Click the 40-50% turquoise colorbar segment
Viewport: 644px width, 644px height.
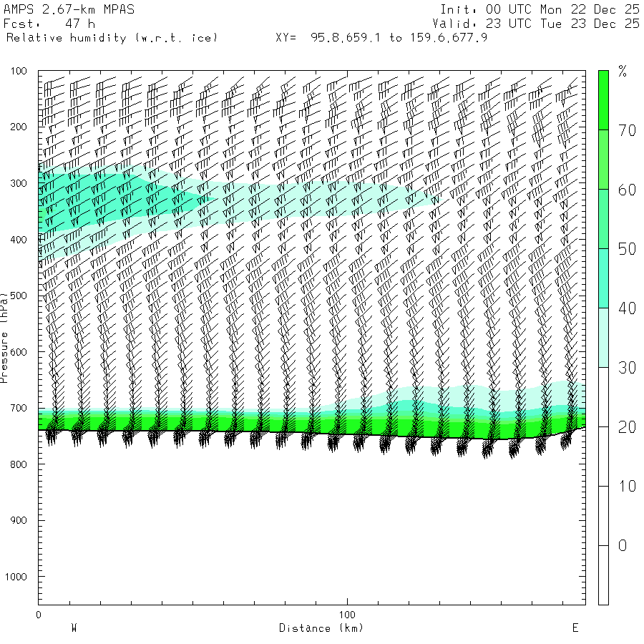point(603,278)
